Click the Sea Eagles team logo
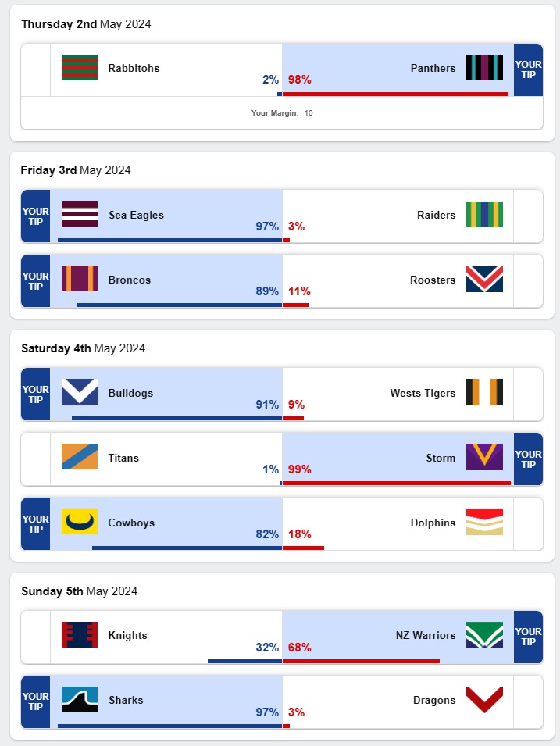The width and height of the screenshot is (560, 746). click(x=80, y=214)
